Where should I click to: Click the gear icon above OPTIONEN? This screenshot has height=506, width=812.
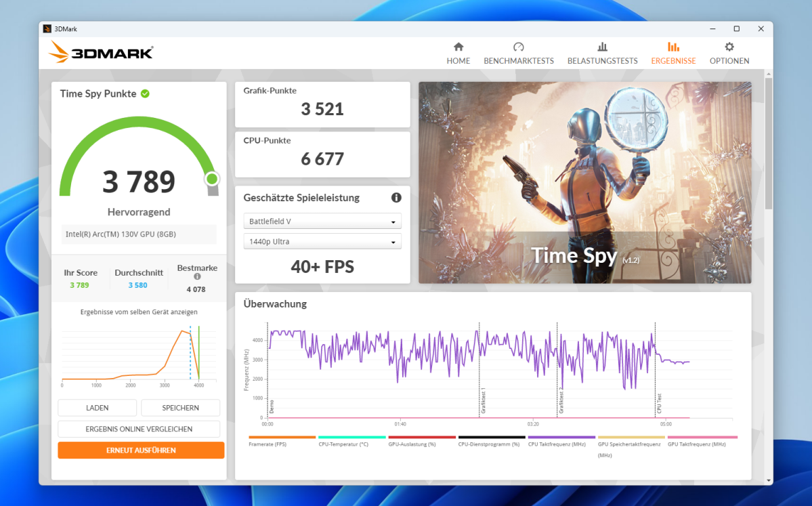click(729, 47)
